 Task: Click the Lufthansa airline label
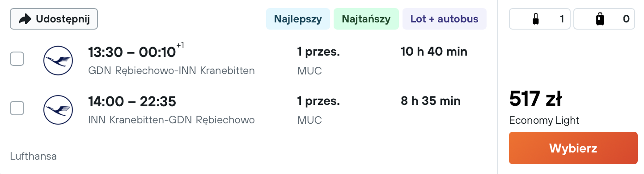coord(34,157)
